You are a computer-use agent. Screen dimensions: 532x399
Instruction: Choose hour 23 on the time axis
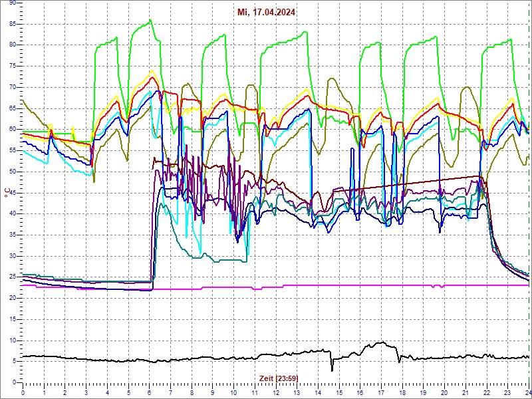coord(508,392)
